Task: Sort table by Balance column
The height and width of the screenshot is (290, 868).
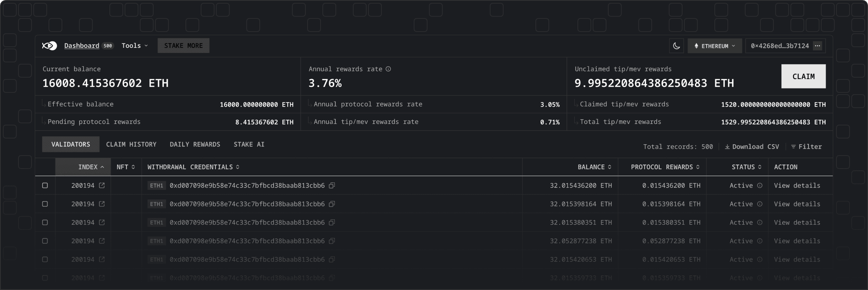Action: pos(594,167)
